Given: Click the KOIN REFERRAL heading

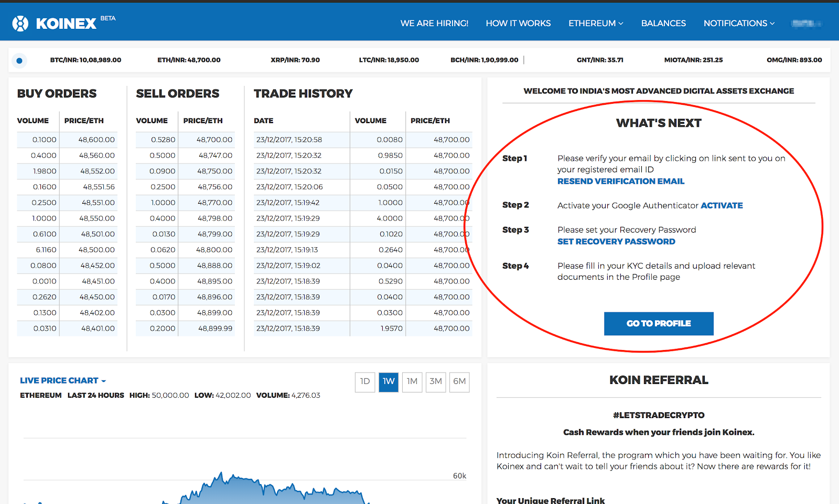Looking at the screenshot, I should 659,380.
